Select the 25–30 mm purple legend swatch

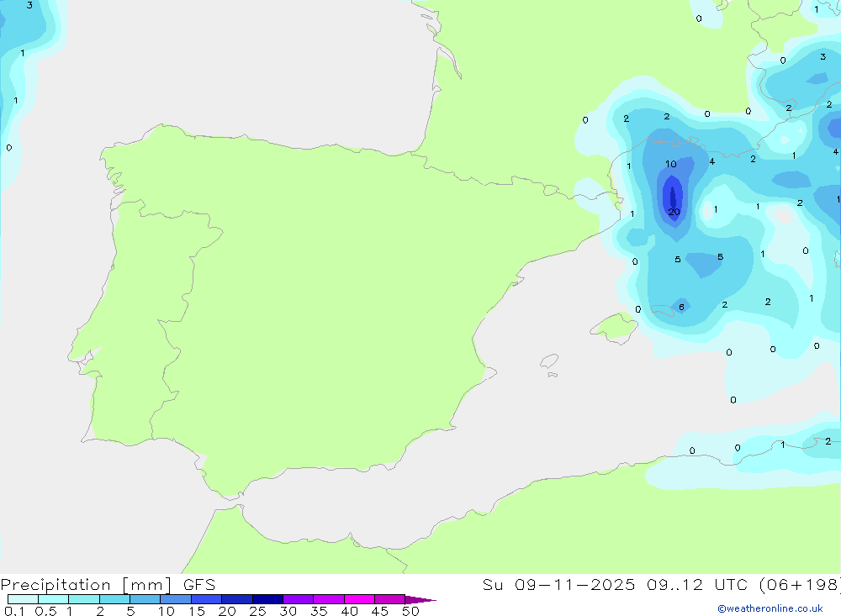point(267,599)
